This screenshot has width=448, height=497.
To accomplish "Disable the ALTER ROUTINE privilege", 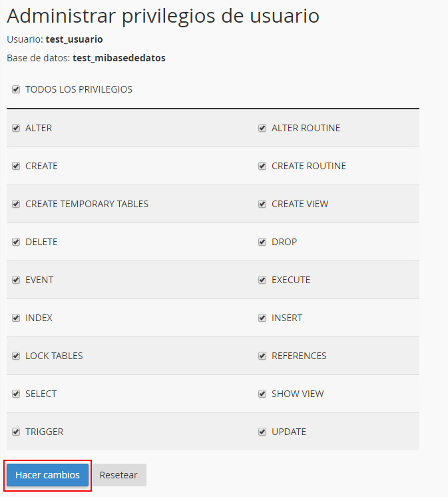I will (x=262, y=128).
